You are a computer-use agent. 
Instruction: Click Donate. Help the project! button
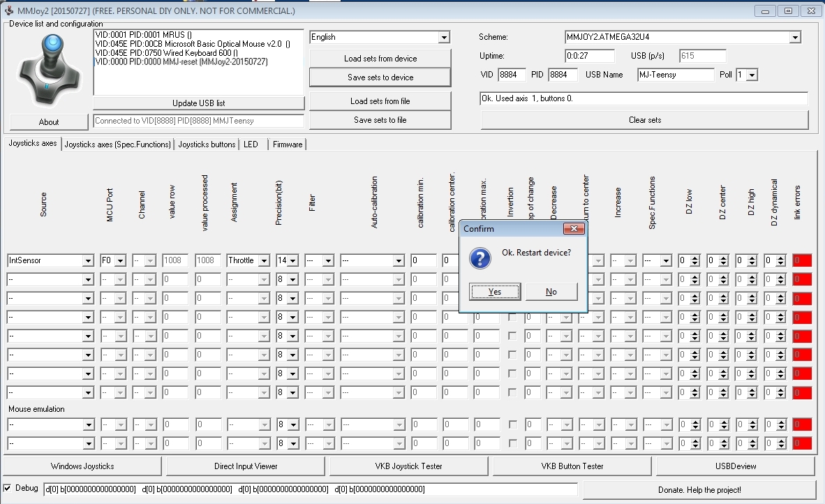coord(699,490)
